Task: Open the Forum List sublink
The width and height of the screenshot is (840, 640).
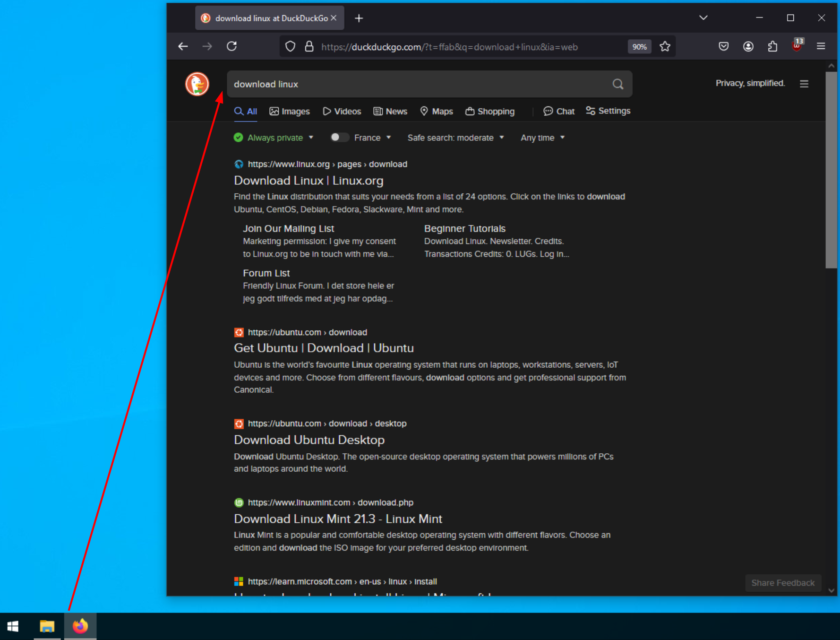Action: pos(266,273)
